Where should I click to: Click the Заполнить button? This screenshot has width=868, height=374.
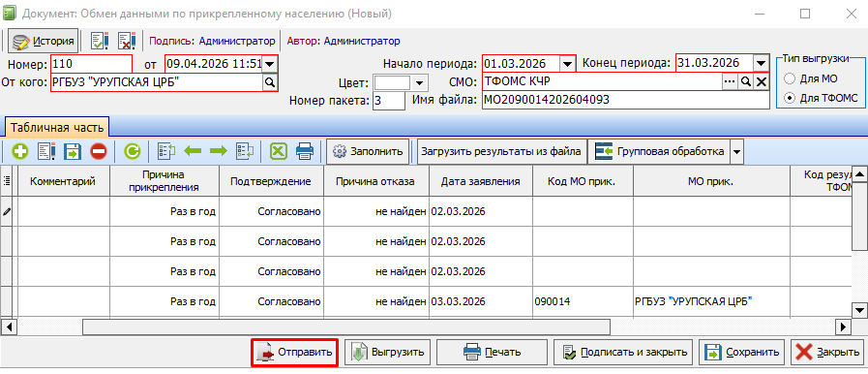point(368,151)
